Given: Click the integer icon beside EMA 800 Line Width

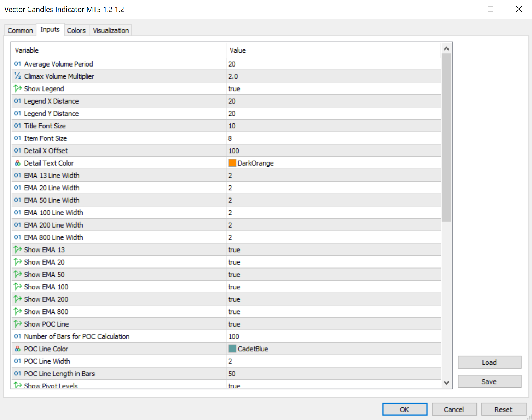Looking at the screenshot, I should point(17,237).
